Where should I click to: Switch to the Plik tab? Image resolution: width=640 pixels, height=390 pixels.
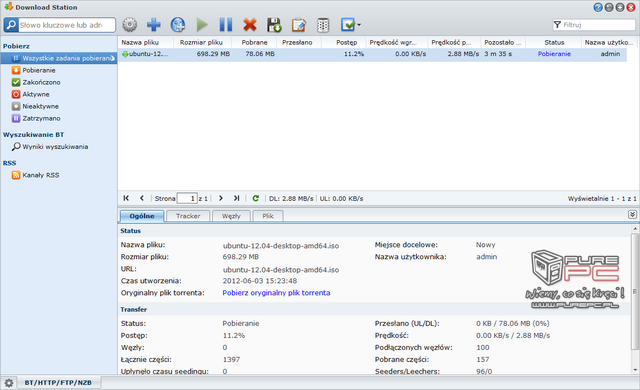[x=268, y=216]
